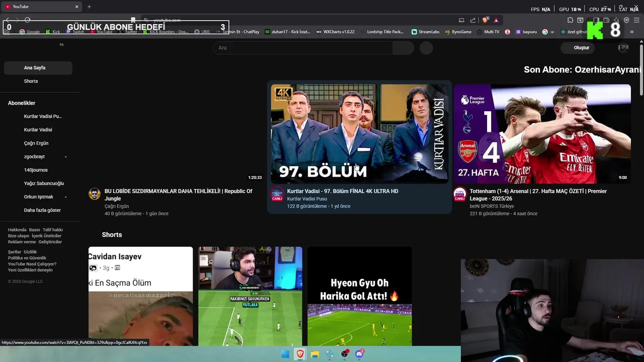
Task: Open the YouTube account avatar menu
Action: point(623,48)
